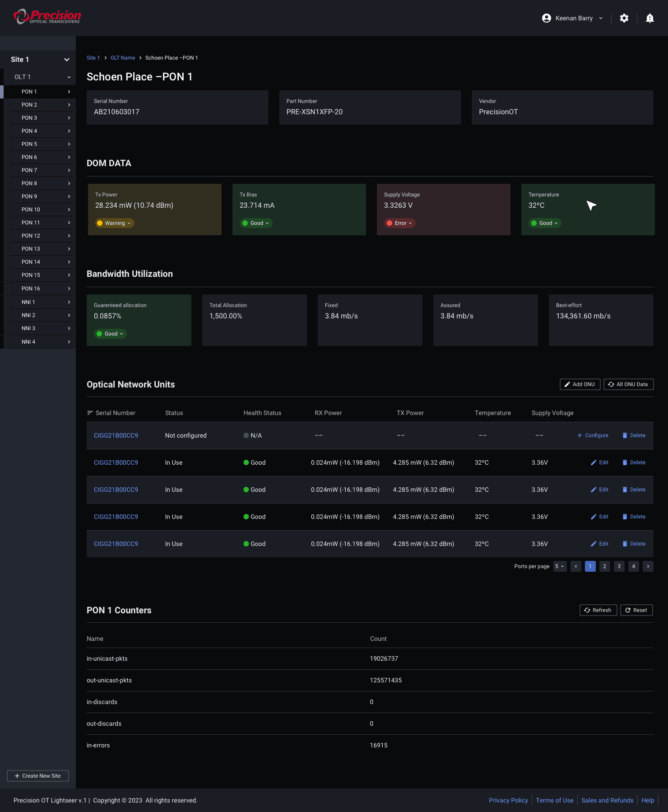Click the Tx Power DOM card
The height and width of the screenshot is (812, 668).
point(155,210)
